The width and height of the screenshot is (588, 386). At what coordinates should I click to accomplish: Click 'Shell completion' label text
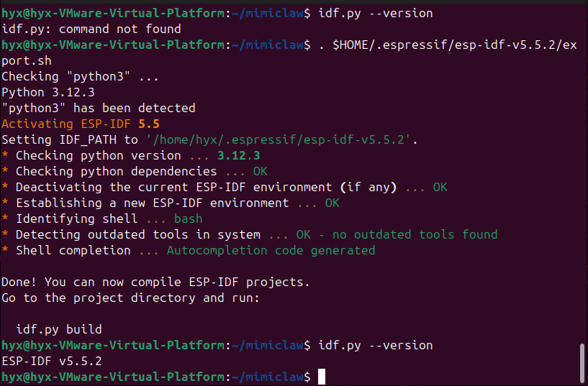point(73,250)
